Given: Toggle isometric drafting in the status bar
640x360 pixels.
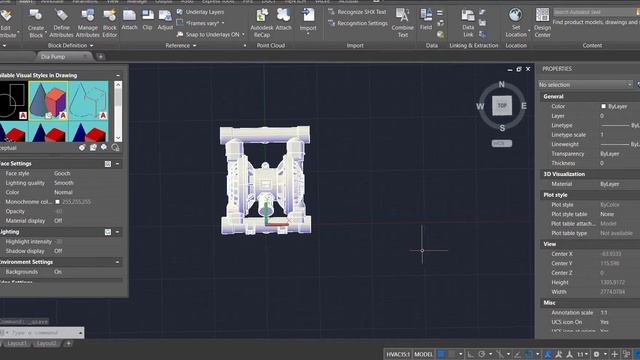Looking at the screenshot, I should 500,354.
